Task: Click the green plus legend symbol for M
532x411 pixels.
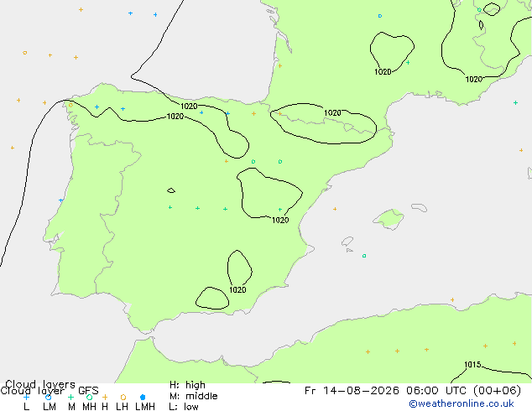Action: click(71, 397)
